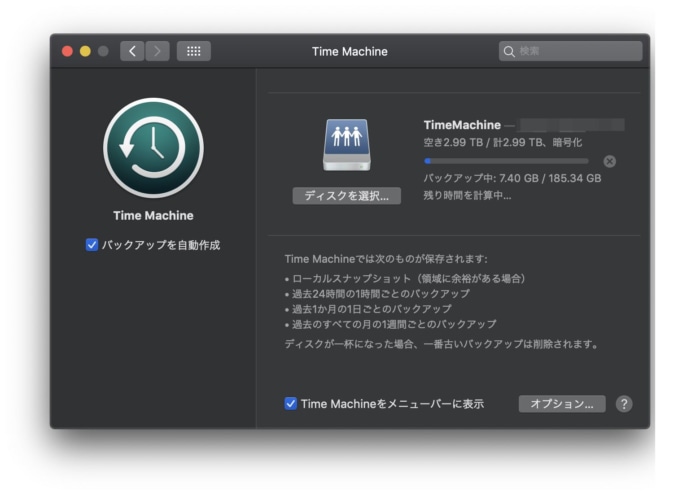Go back with the left chevron
Screen dimensions: 700x495
point(132,51)
